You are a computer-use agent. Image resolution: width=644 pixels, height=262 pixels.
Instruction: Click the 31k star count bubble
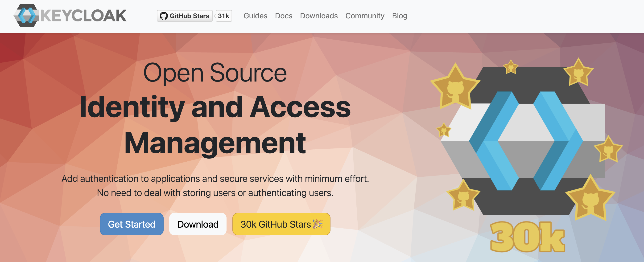click(x=223, y=16)
